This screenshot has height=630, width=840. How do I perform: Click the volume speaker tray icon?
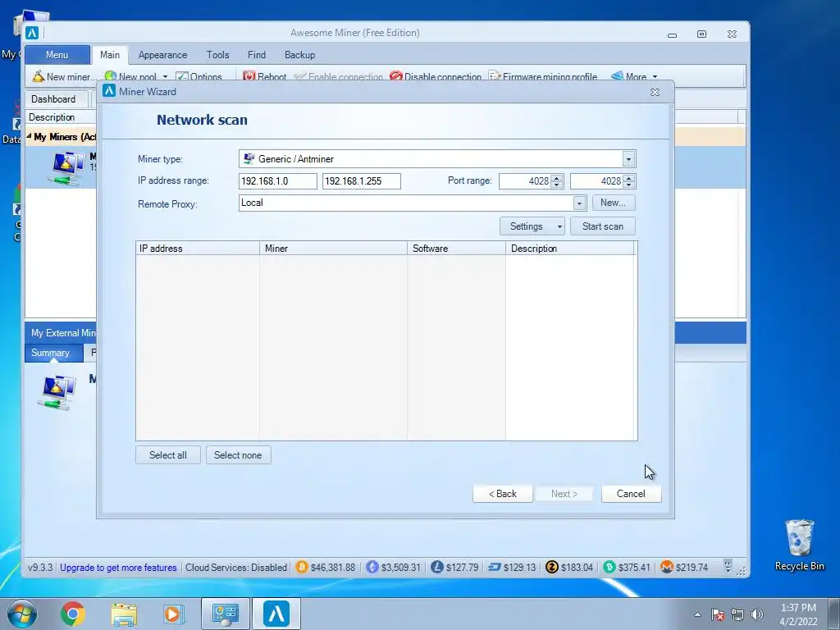pos(757,614)
